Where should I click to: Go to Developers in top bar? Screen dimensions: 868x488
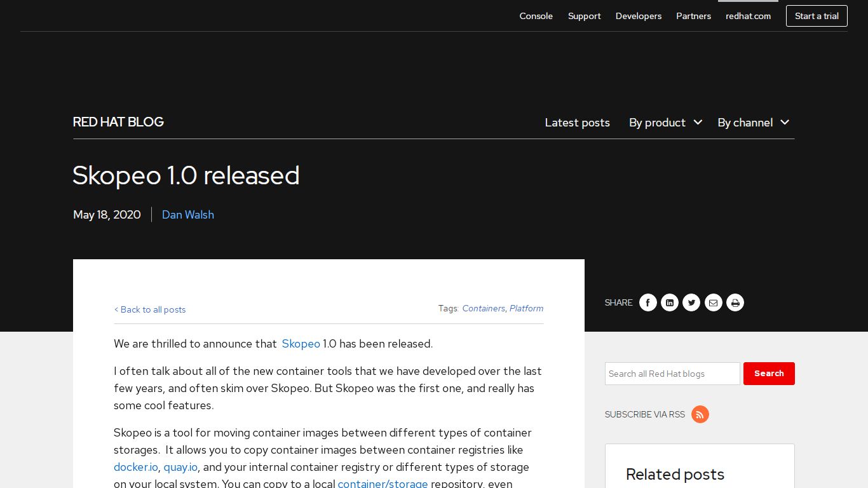click(639, 16)
